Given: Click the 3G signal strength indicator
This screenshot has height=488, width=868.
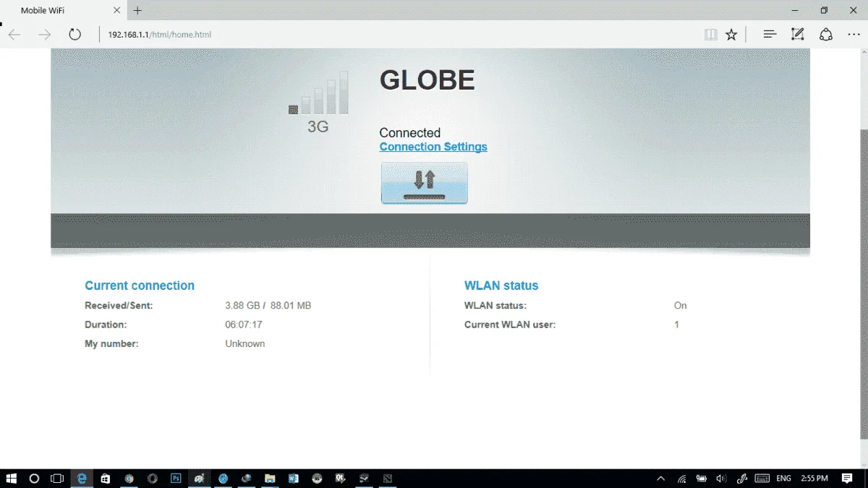Looking at the screenshot, I should coord(318,102).
